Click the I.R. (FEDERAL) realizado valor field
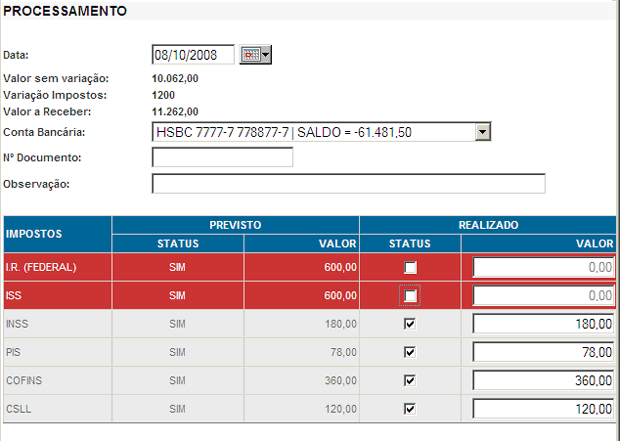This screenshot has height=441, width=620. coord(543,267)
